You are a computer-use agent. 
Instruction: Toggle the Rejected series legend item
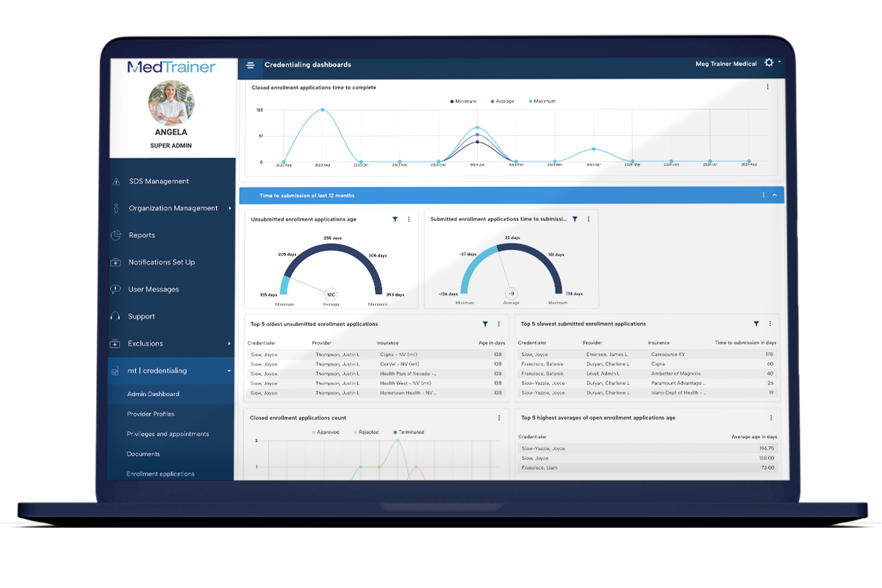click(x=367, y=432)
